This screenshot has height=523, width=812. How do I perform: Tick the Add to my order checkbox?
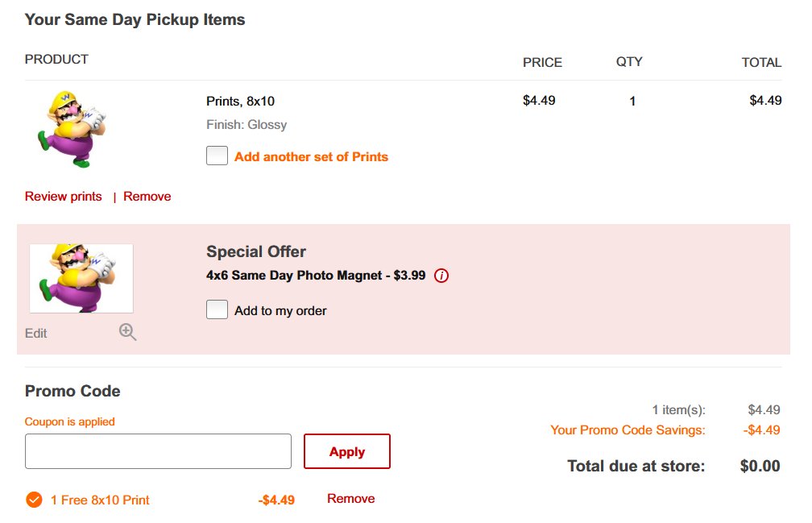point(217,310)
